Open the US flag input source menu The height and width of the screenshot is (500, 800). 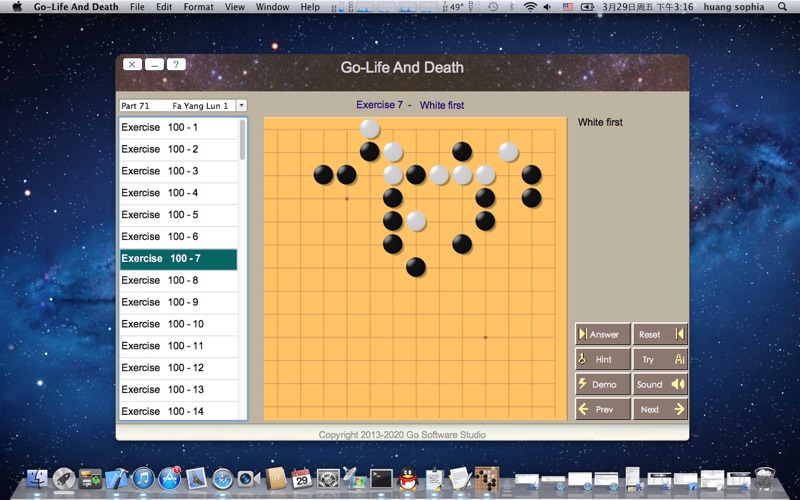click(567, 7)
